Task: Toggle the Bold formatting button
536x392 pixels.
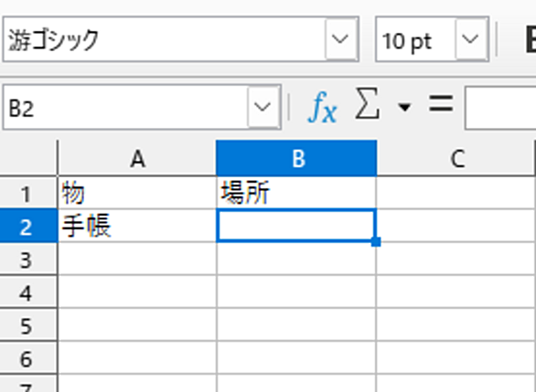Action: pos(531,40)
